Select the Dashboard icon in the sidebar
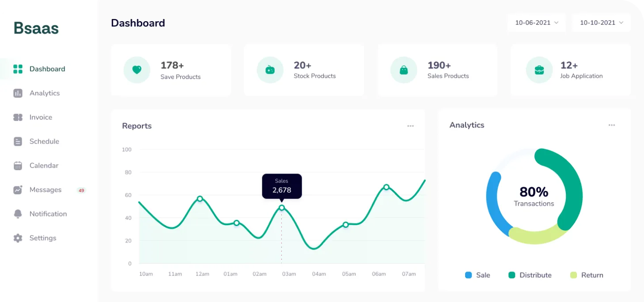 click(x=18, y=69)
